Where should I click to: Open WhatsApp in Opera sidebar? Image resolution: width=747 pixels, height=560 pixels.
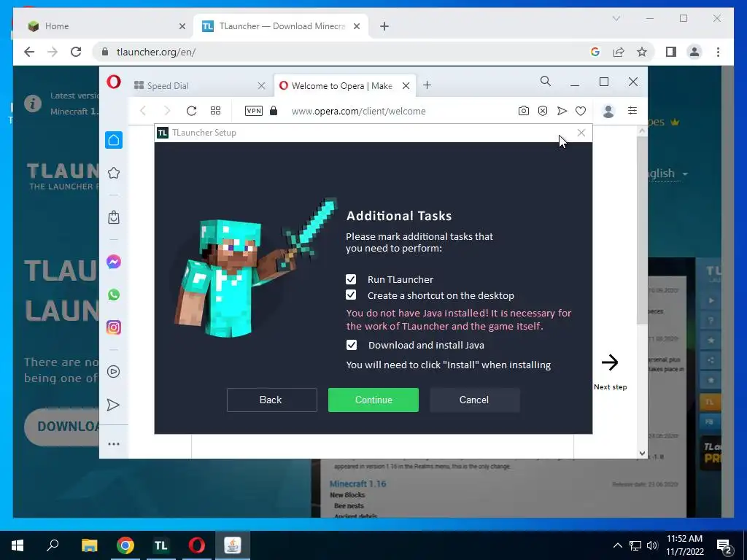[x=113, y=295]
